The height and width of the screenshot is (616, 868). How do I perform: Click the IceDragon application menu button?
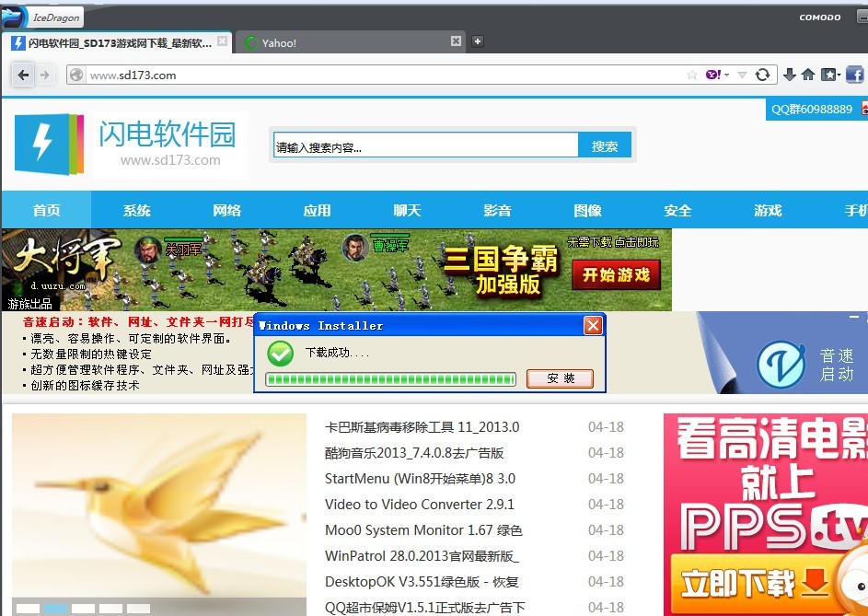tap(42, 17)
